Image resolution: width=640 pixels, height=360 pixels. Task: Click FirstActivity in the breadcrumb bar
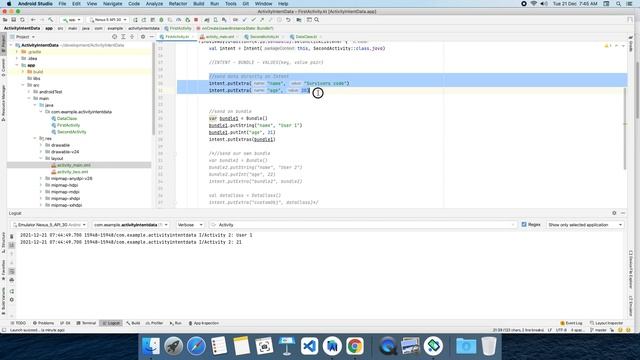tap(178, 28)
